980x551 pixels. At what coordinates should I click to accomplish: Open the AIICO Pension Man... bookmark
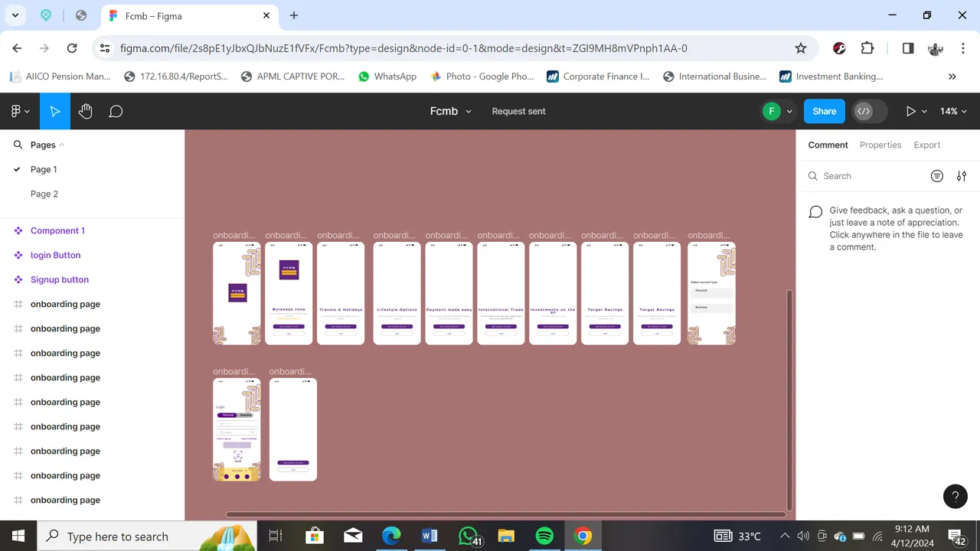(60, 77)
